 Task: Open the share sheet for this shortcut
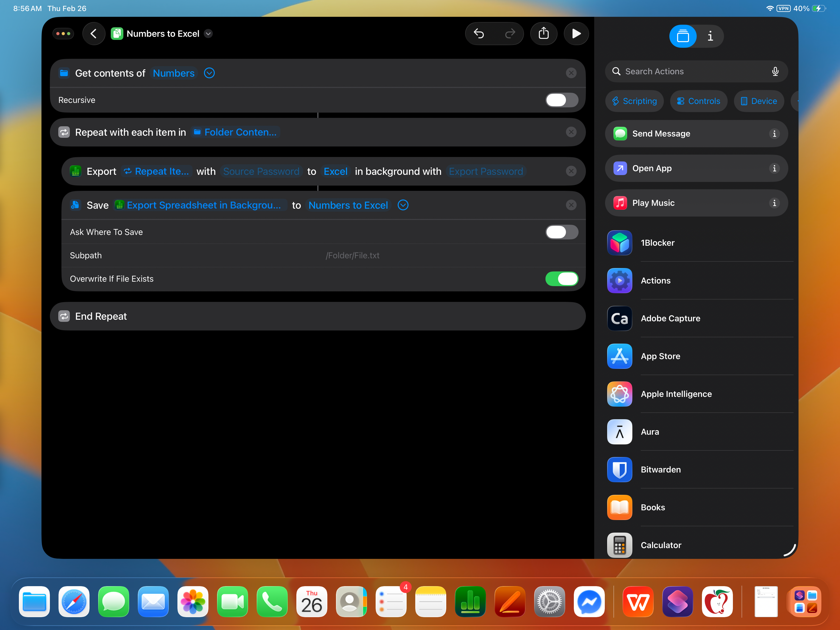[x=544, y=34]
